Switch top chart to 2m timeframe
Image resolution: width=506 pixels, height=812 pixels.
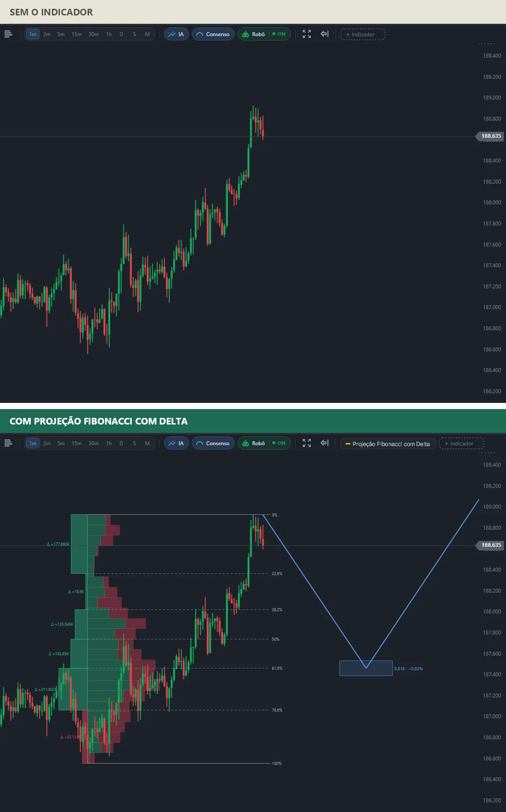tap(47, 34)
